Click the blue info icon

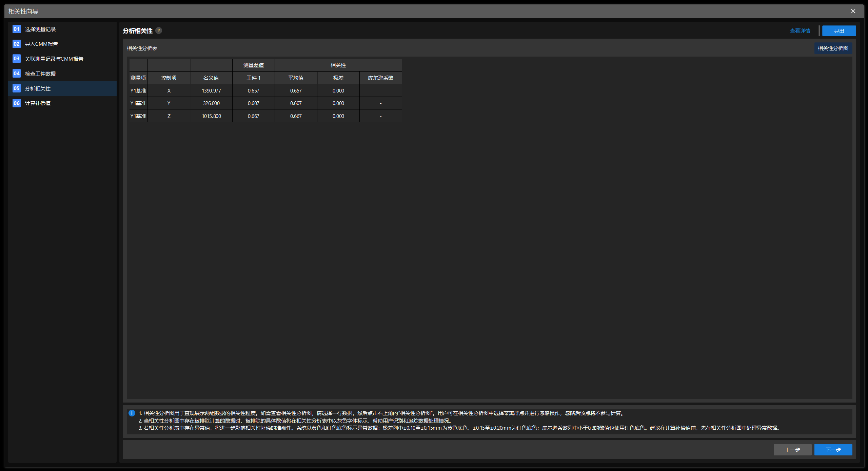pos(132,413)
